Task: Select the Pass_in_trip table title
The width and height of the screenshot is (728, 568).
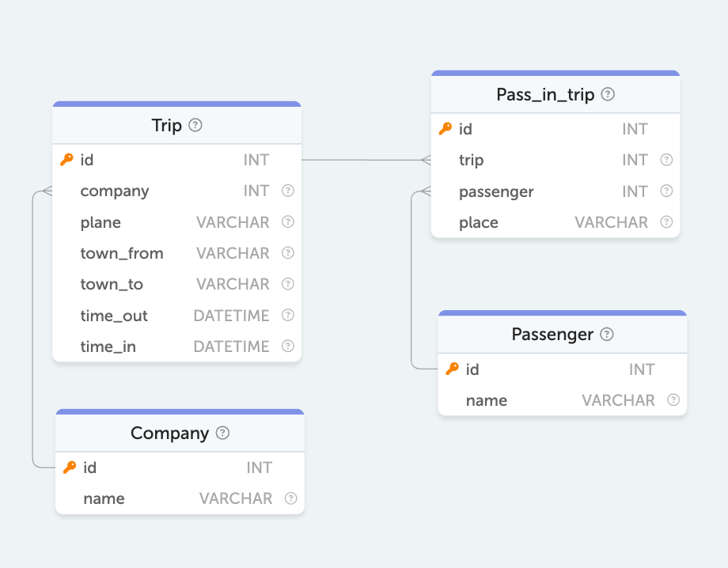Action: [545, 94]
